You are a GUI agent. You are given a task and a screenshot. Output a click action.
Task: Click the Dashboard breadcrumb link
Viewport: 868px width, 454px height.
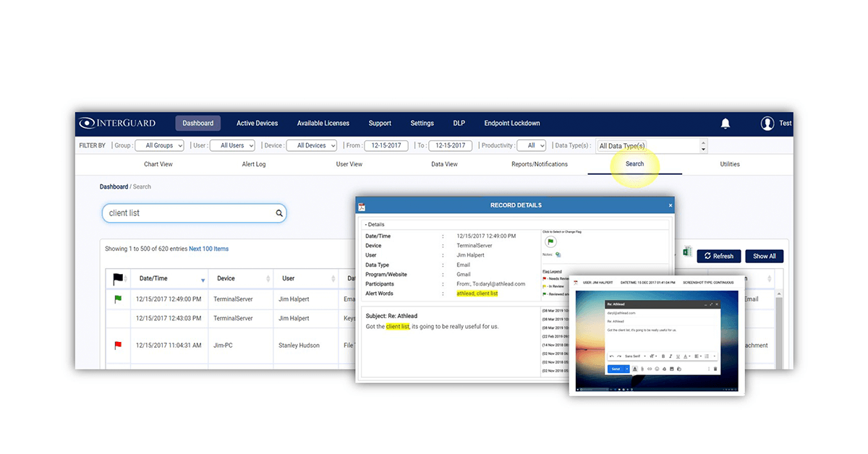tap(114, 187)
